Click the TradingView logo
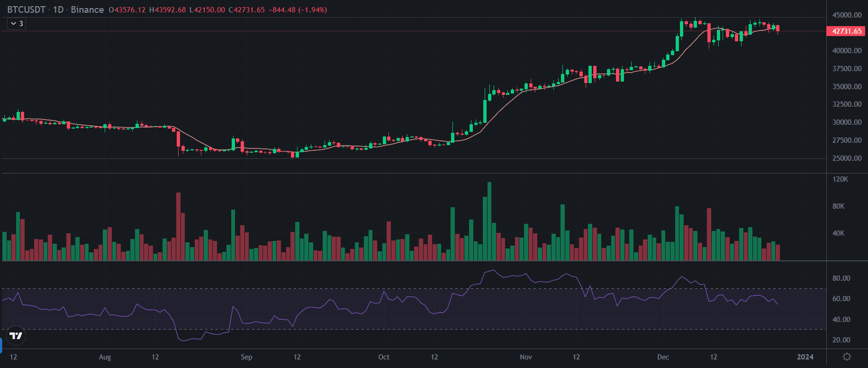The image size is (868, 368). tap(16, 336)
